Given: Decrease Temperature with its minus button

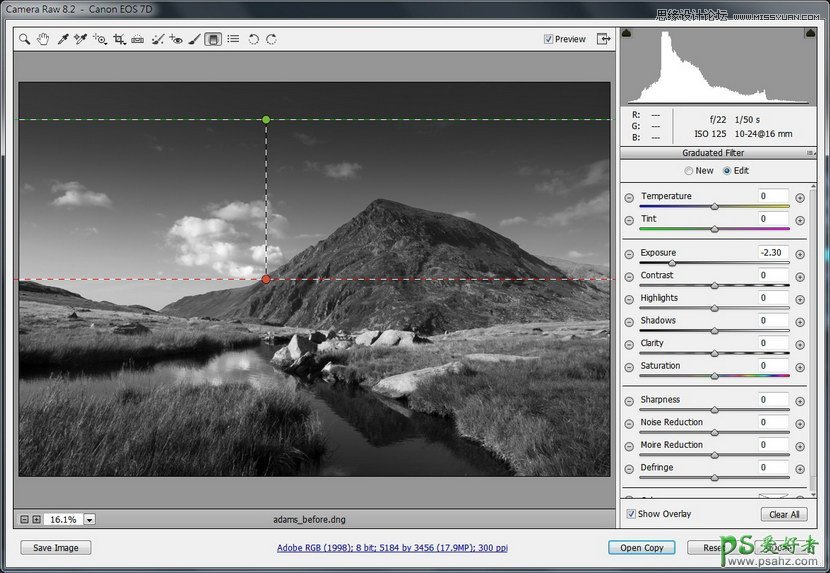Looking at the screenshot, I should [629, 197].
